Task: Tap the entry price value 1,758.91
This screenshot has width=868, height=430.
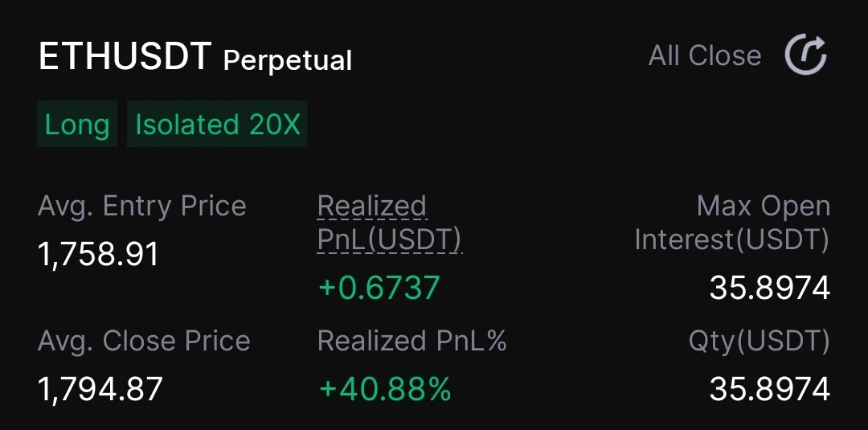Action: coord(99,255)
